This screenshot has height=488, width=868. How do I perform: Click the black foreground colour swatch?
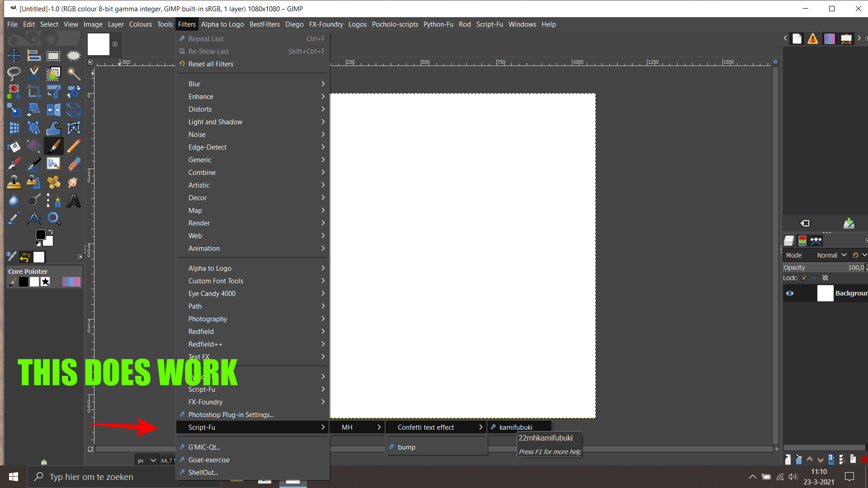40,235
